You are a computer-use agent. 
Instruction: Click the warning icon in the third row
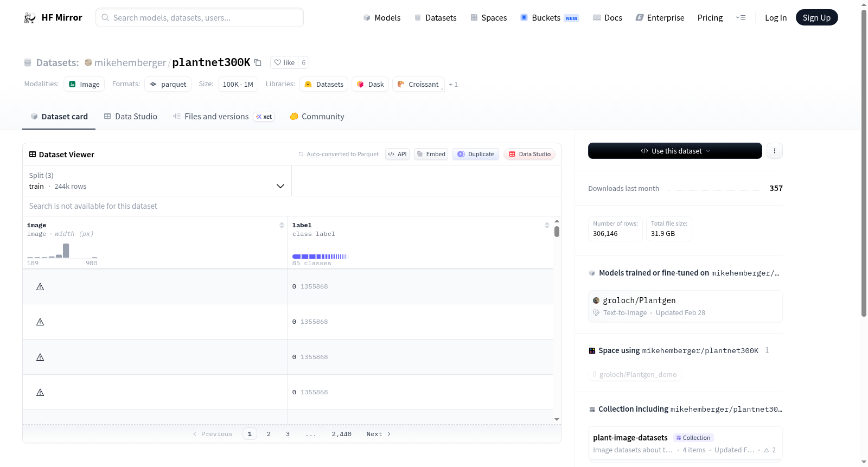40,357
